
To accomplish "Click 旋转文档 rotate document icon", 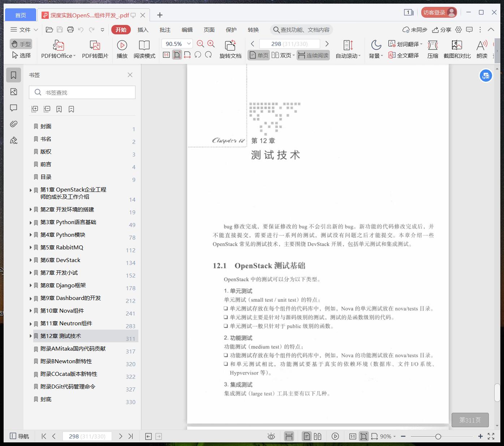I will point(231,50).
